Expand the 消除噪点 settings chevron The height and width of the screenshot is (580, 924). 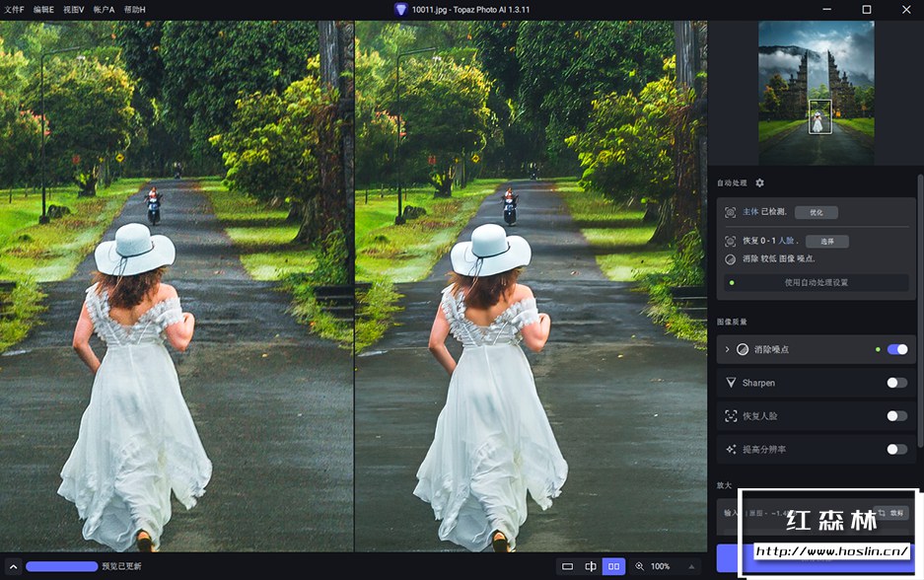pos(727,349)
